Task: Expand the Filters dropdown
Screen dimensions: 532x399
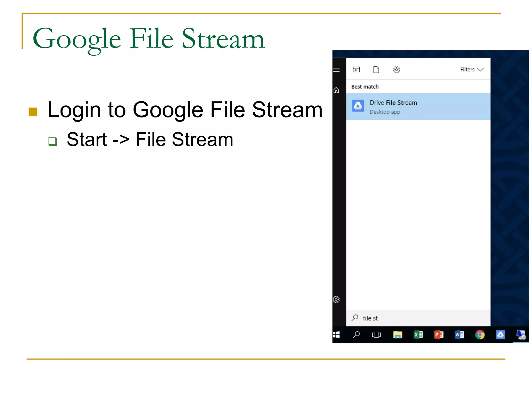Action: click(x=472, y=70)
